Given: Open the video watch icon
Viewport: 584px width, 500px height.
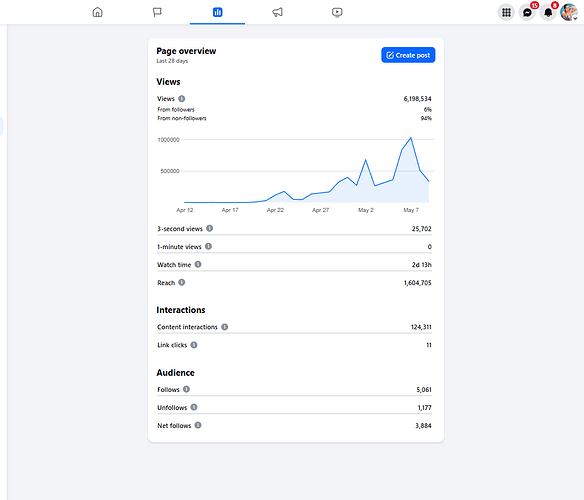Looking at the screenshot, I should (337, 12).
